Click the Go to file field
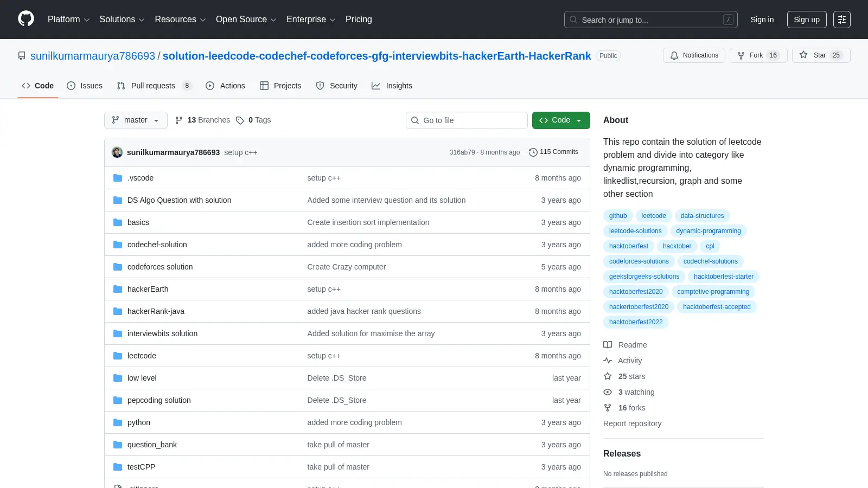Viewport: 868px width, 488px height. click(x=467, y=120)
